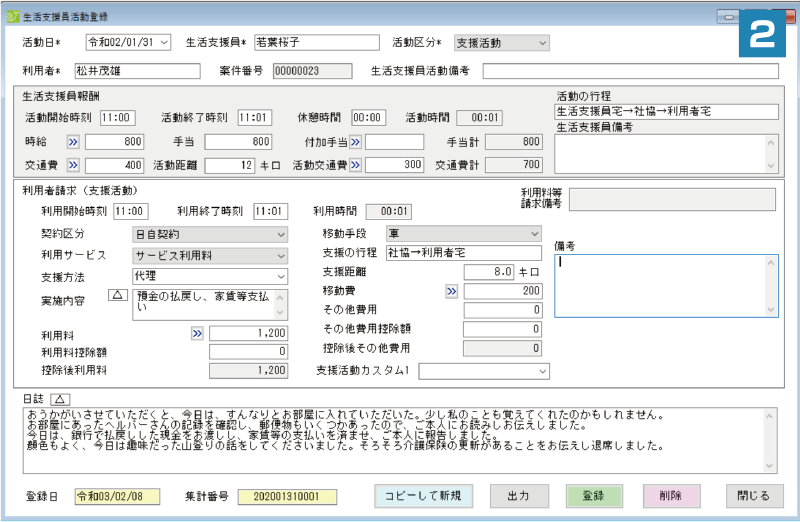Click the >> icon beside 活動交通費
The width and height of the screenshot is (800, 522).
pos(355,165)
